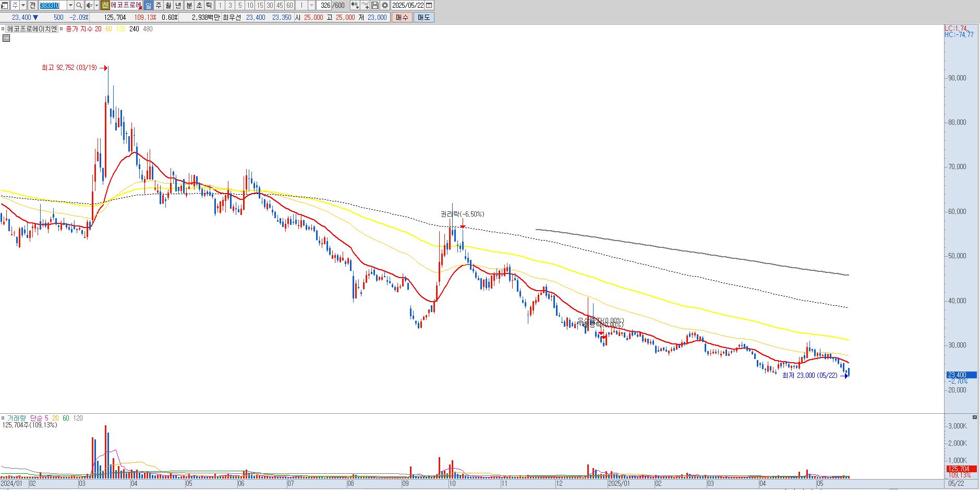The width and height of the screenshot is (980, 490).
Task: Click the 종가 지수 moving average label
Action: (79, 29)
